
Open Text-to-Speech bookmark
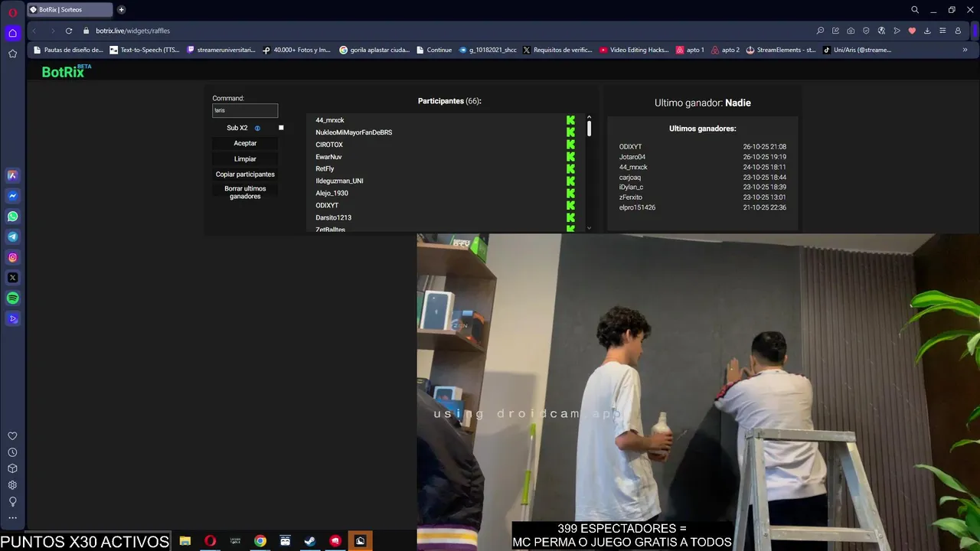pyautogui.click(x=145, y=50)
